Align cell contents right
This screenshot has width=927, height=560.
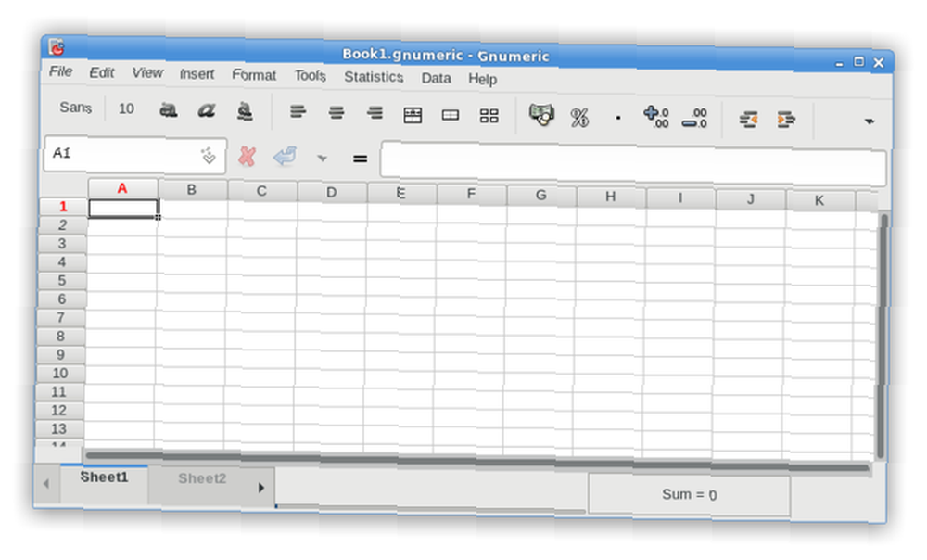coord(375,112)
